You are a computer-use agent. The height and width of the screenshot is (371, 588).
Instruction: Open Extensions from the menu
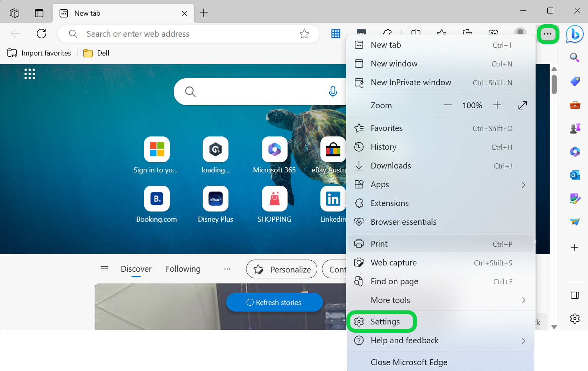[441, 203]
